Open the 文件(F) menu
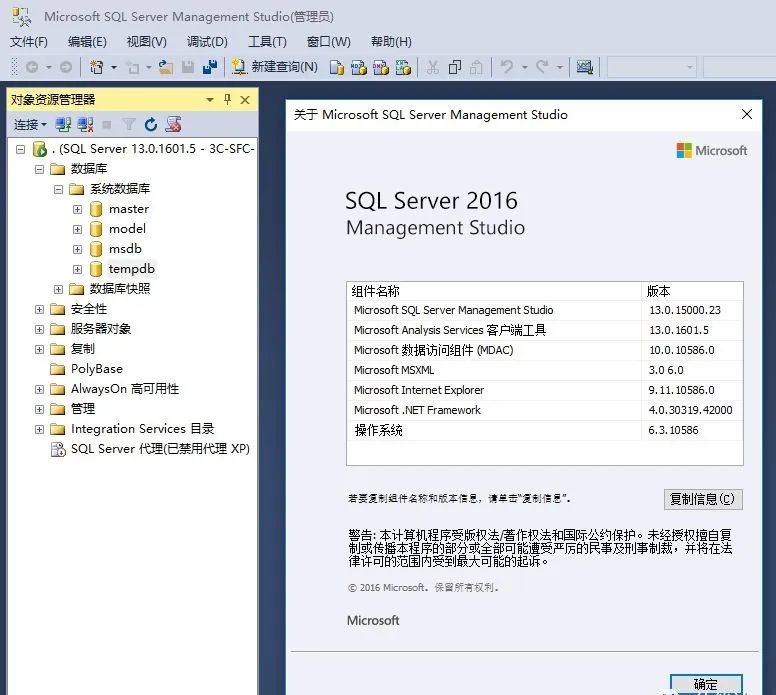The image size is (776, 695). (x=29, y=42)
